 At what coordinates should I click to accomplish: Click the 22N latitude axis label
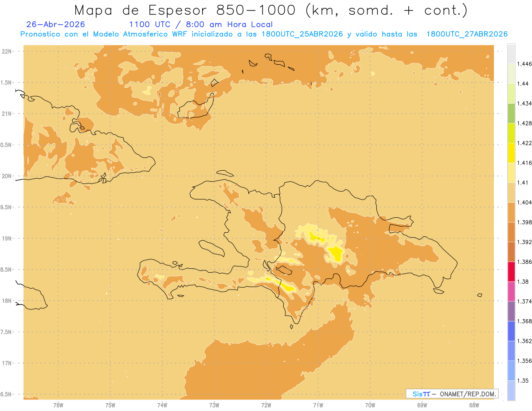8,51
